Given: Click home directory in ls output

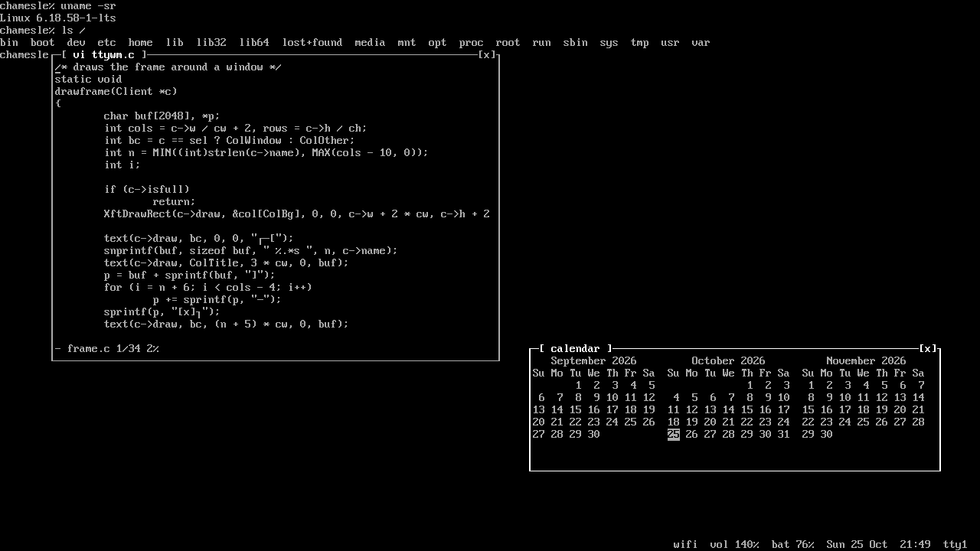Looking at the screenshot, I should (x=141, y=43).
